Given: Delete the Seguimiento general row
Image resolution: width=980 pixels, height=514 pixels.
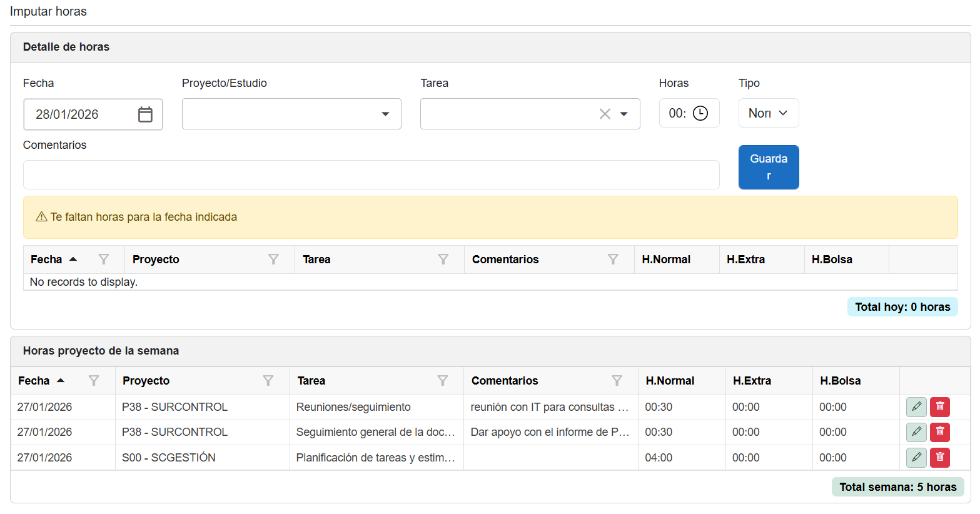Looking at the screenshot, I should click(939, 432).
